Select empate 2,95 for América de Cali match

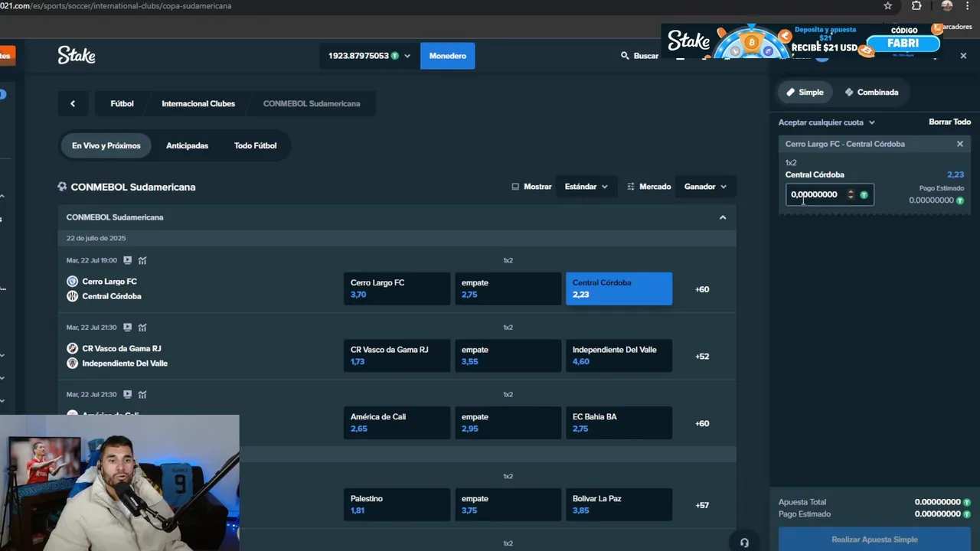coord(508,422)
